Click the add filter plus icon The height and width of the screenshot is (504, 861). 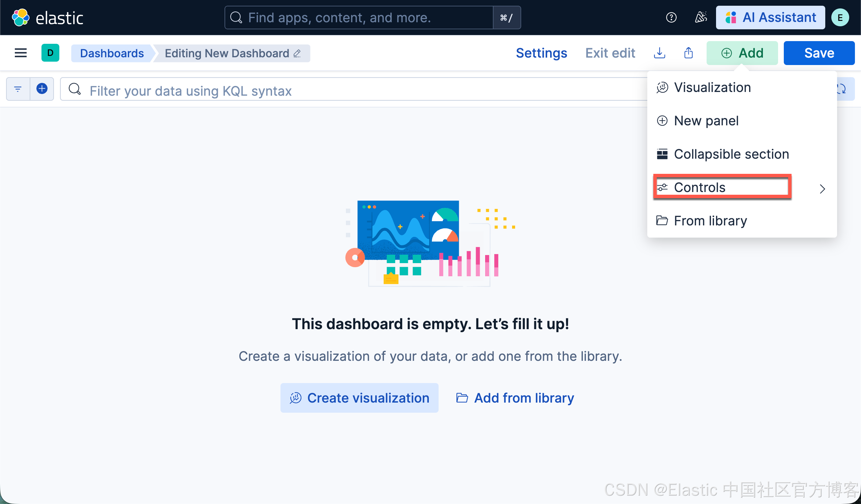pyautogui.click(x=42, y=89)
